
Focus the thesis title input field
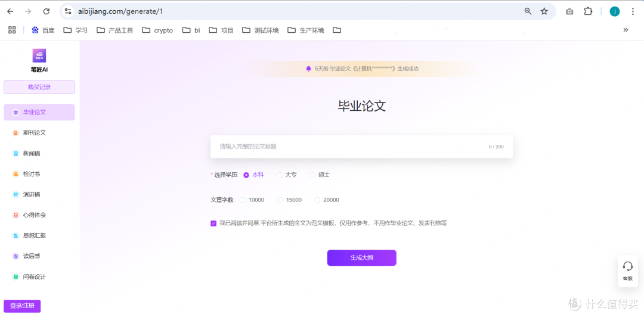point(361,147)
